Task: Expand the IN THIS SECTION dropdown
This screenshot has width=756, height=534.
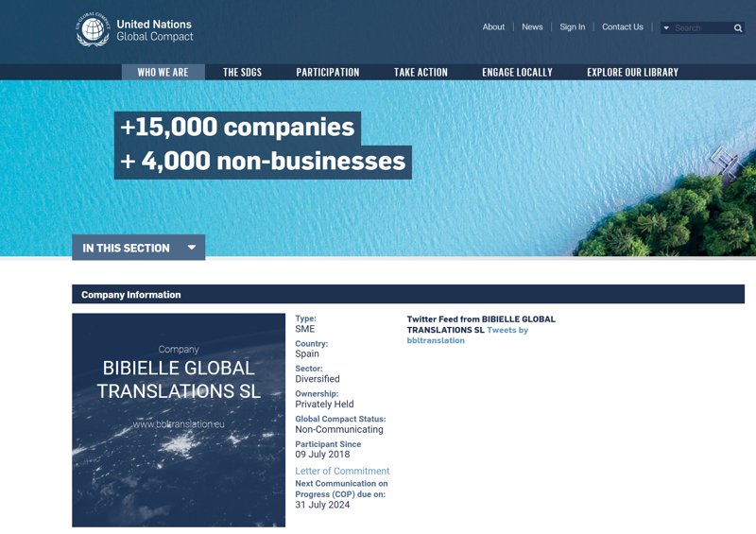Action: [x=138, y=248]
